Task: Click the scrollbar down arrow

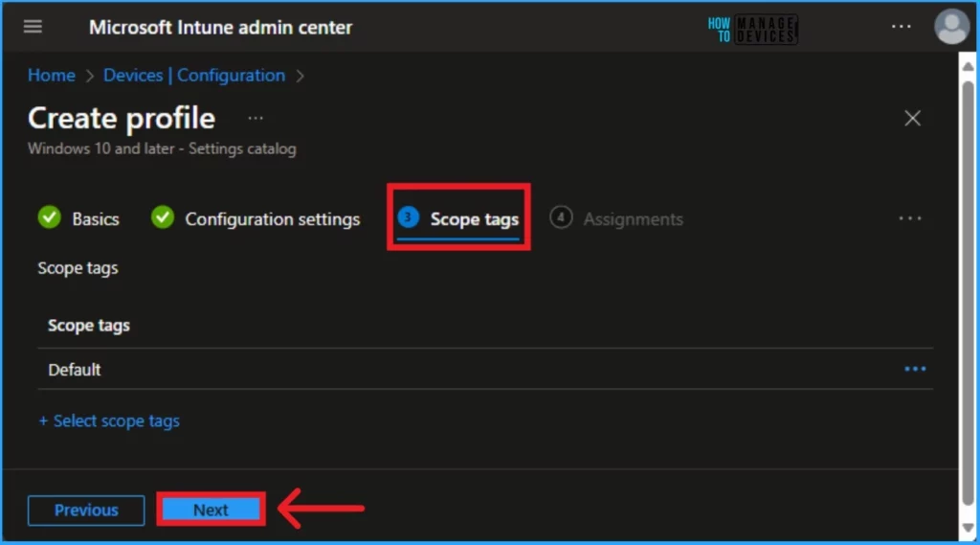Action: tap(969, 528)
